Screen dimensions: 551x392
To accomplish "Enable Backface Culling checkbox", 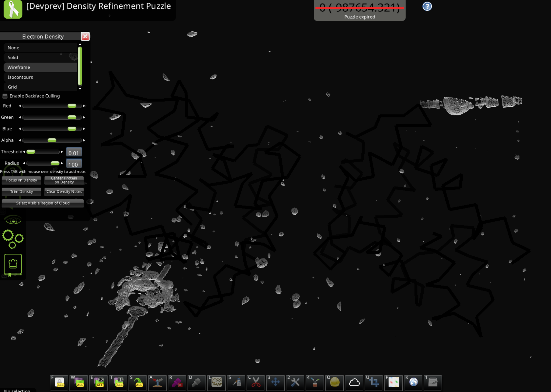I will pyautogui.click(x=5, y=96).
